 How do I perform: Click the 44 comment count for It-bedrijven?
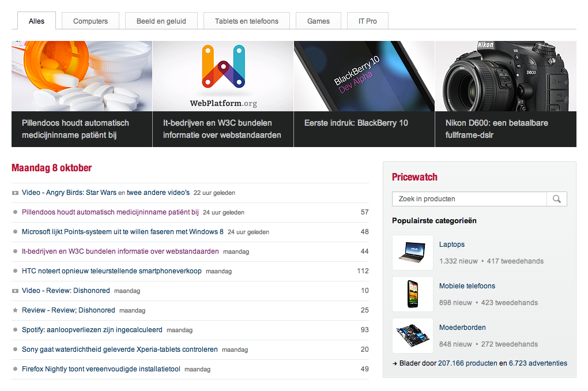(365, 251)
